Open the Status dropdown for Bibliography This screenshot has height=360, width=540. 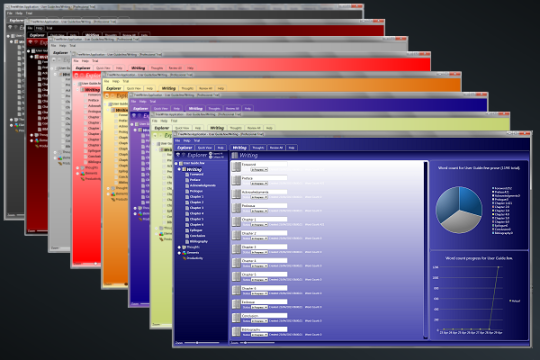coord(259,335)
